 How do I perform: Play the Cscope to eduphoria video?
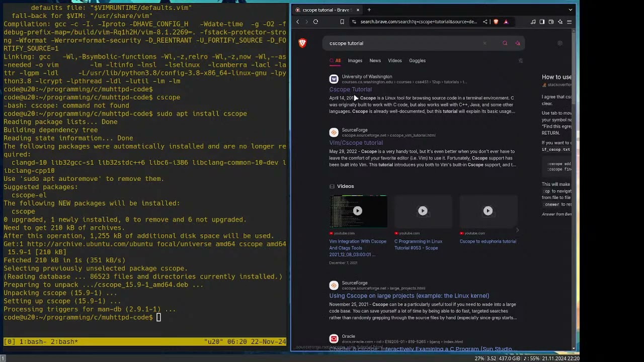pos(488,211)
